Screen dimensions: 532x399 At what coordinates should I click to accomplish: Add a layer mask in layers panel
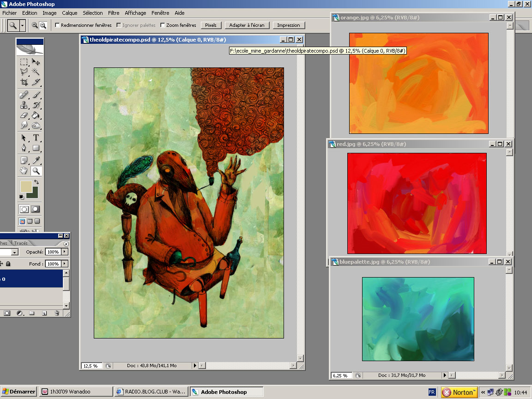pyautogui.click(x=7, y=313)
